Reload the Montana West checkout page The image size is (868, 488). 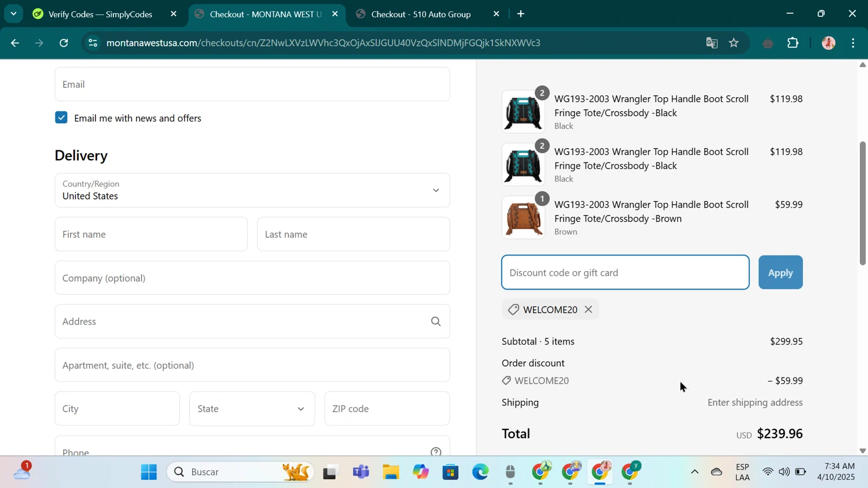coord(64,43)
